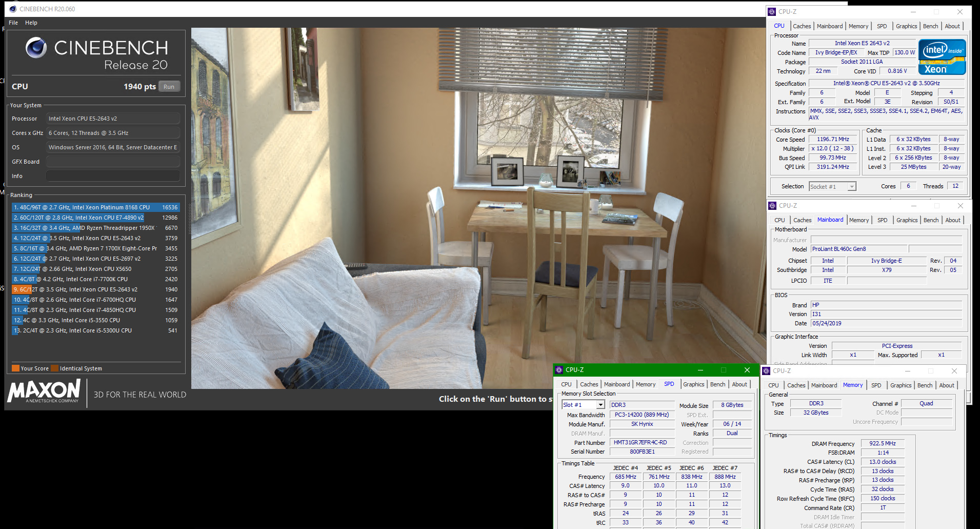980x529 pixels.
Task: Click the 1940 pts CPU score
Action: point(139,87)
